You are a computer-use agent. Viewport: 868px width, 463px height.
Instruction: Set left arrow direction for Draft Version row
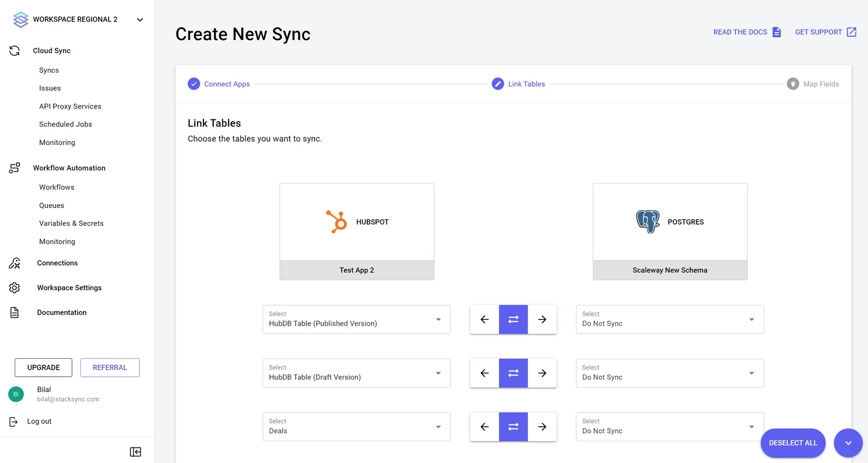click(484, 373)
